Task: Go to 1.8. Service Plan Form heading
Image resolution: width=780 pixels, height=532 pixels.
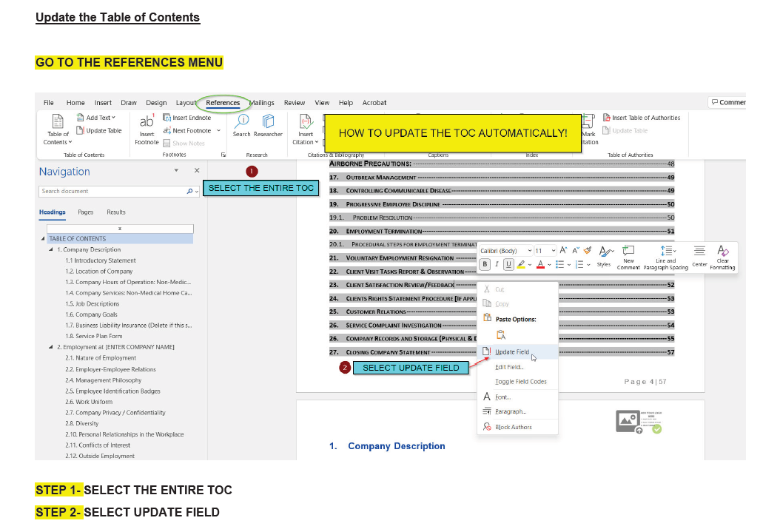Action: tap(93, 336)
